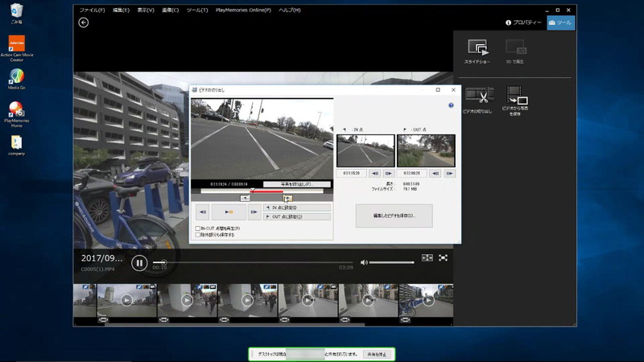Pause the main video playback
This screenshot has width=644, height=362.
point(139,263)
